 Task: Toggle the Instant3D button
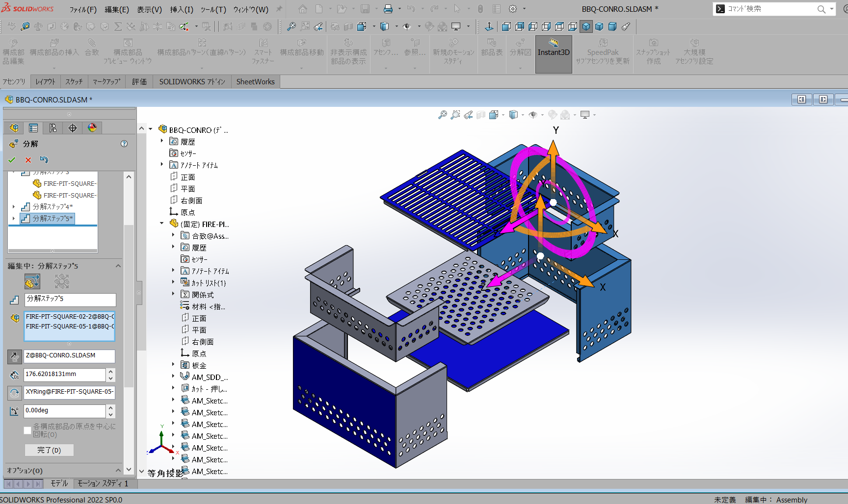[x=554, y=54]
